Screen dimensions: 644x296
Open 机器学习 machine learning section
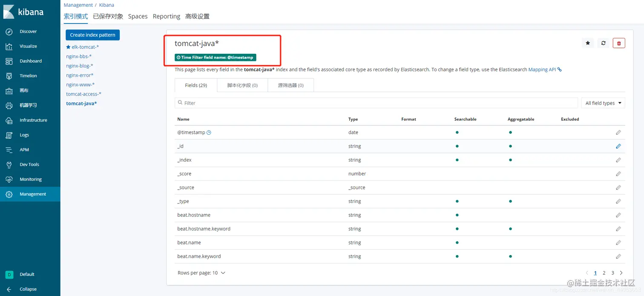point(28,105)
